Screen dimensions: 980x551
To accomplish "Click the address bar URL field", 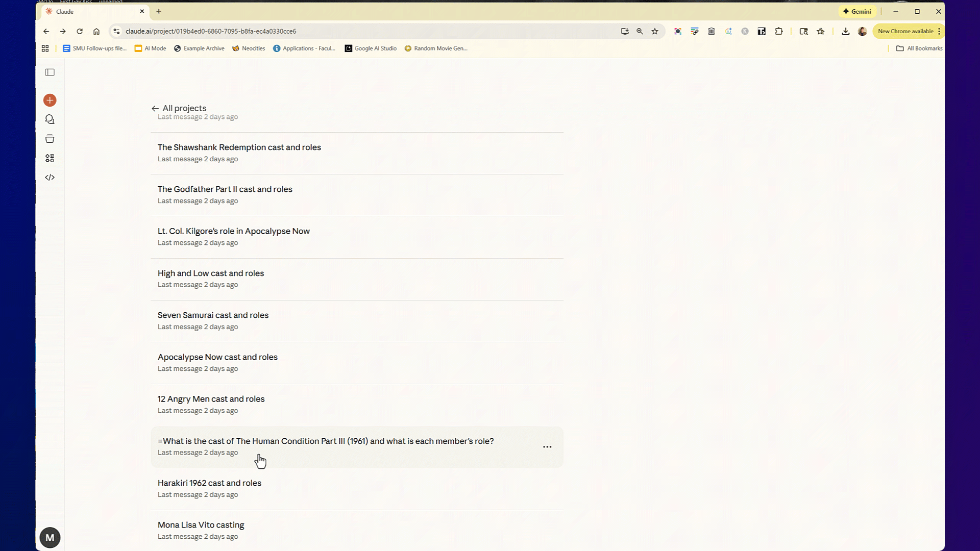I will (x=357, y=31).
